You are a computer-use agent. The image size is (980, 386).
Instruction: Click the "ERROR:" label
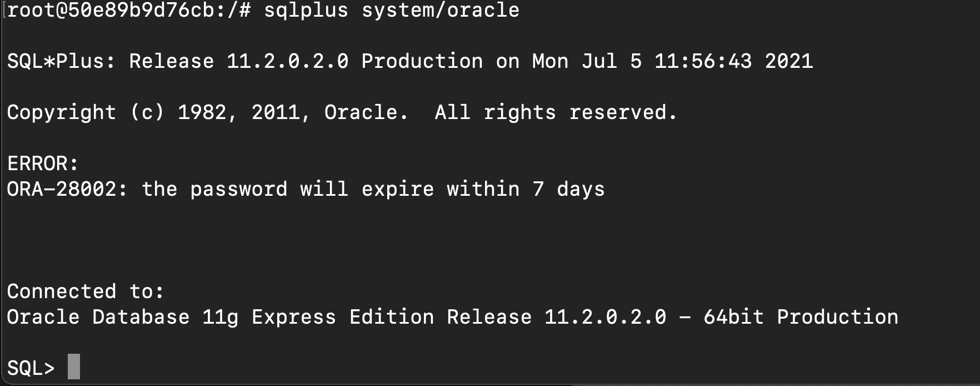pyautogui.click(x=43, y=164)
